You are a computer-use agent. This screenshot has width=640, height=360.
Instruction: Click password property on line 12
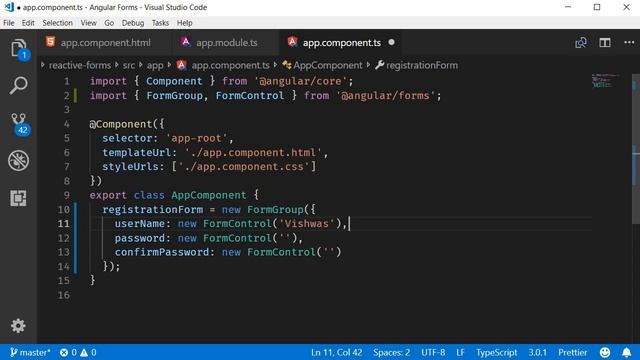(x=140, y=238)
